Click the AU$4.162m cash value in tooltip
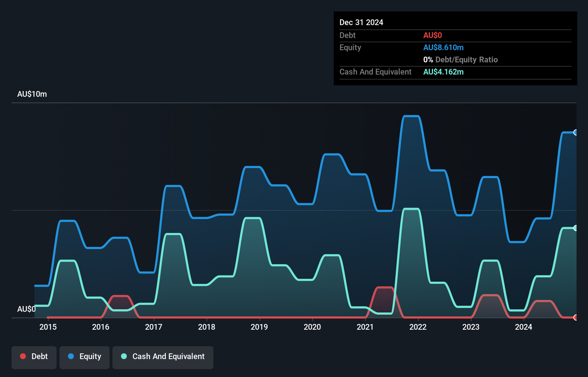This screenshot has width=588, height=377. coord(443,72)
